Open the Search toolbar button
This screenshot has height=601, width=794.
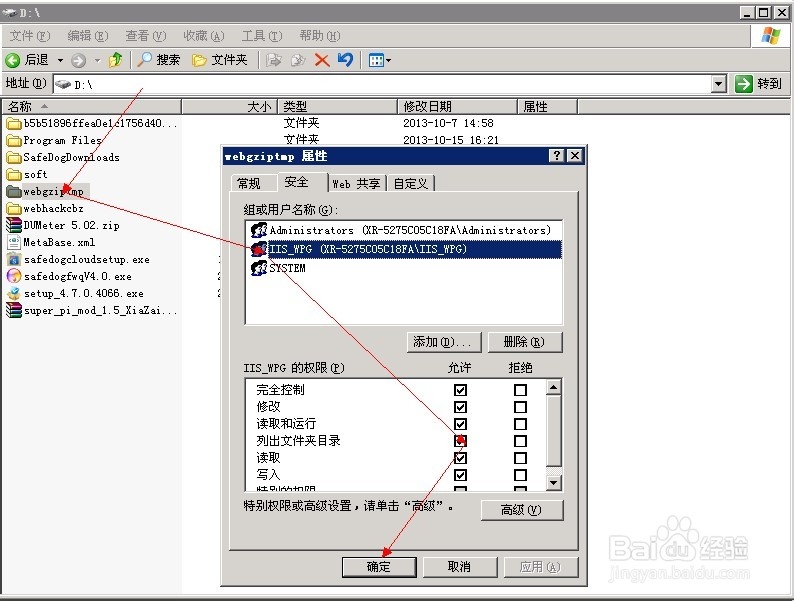click(158, 60)
